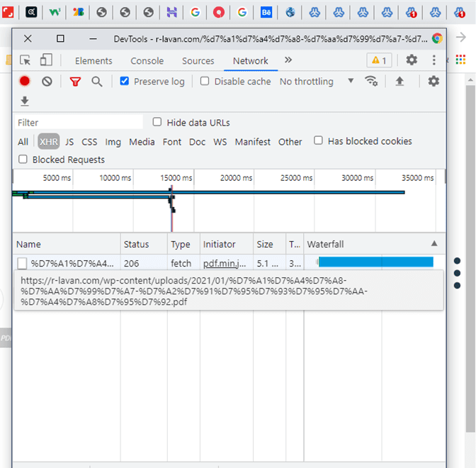Sort by the Status column header

click(144, 244)
